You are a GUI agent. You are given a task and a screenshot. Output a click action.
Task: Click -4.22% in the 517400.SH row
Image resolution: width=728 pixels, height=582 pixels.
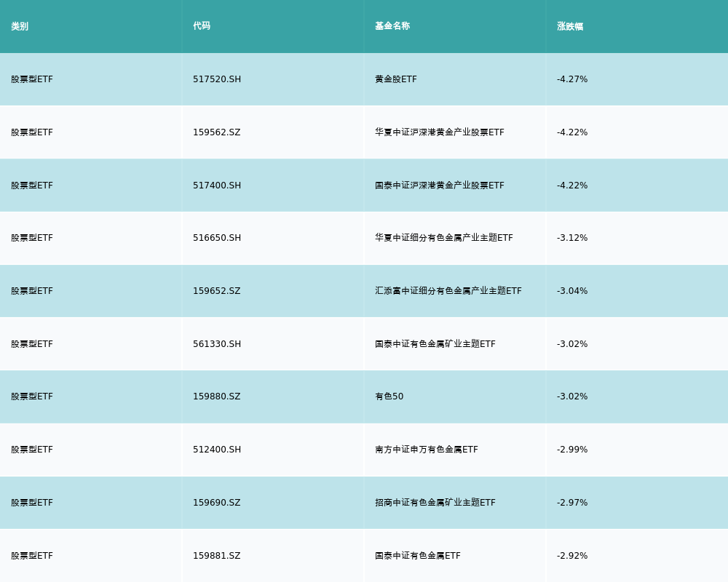point(572,186)
